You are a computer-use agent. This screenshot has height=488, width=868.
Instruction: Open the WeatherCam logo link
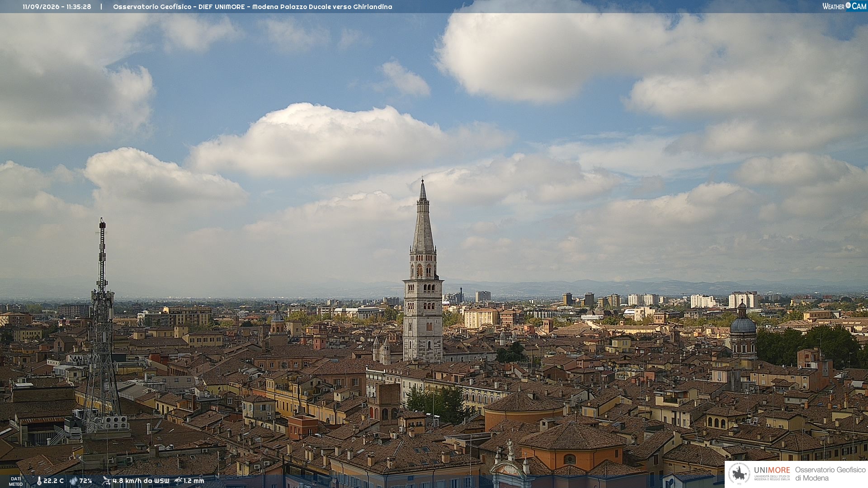coord(844,6)
